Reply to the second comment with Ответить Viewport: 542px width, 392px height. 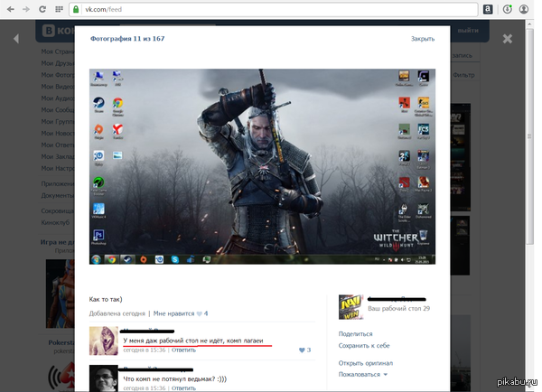(x=183, y=387)
